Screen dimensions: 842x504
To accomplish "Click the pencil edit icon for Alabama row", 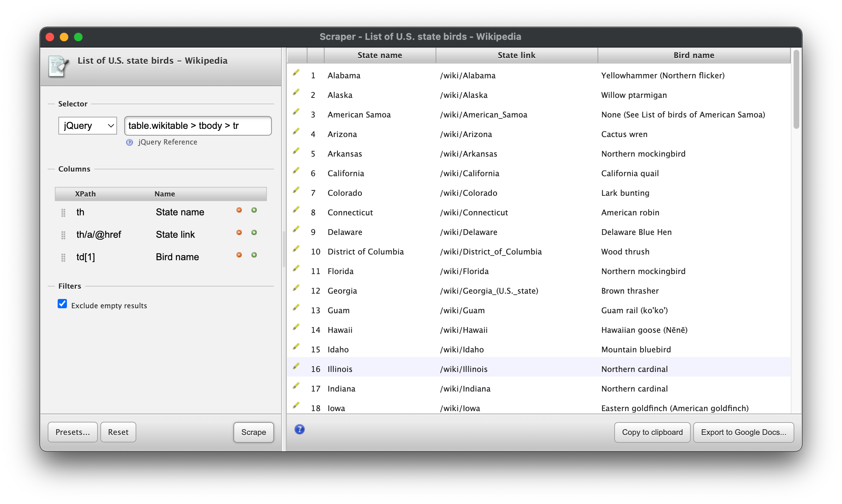I will [x=296, y=73].
